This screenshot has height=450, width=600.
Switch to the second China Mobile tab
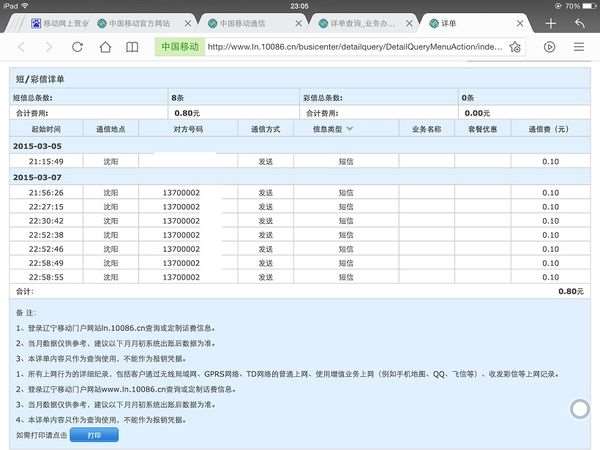(x=140, y=23)
